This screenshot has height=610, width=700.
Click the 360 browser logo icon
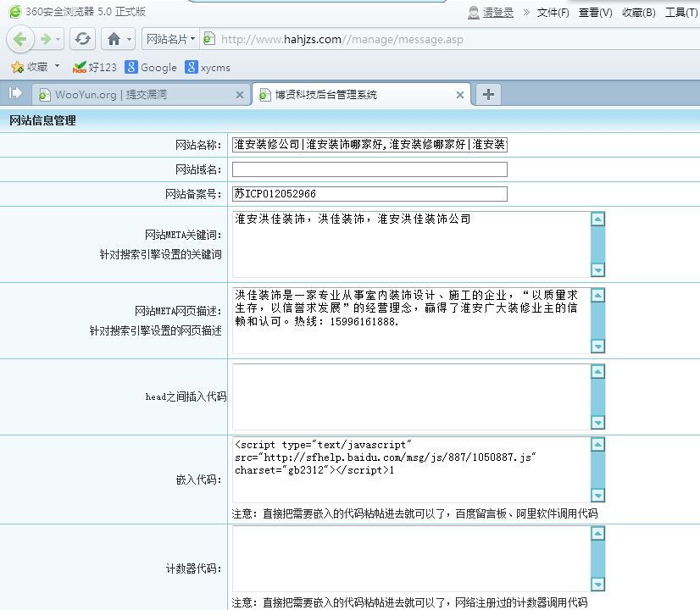(15, 12)
